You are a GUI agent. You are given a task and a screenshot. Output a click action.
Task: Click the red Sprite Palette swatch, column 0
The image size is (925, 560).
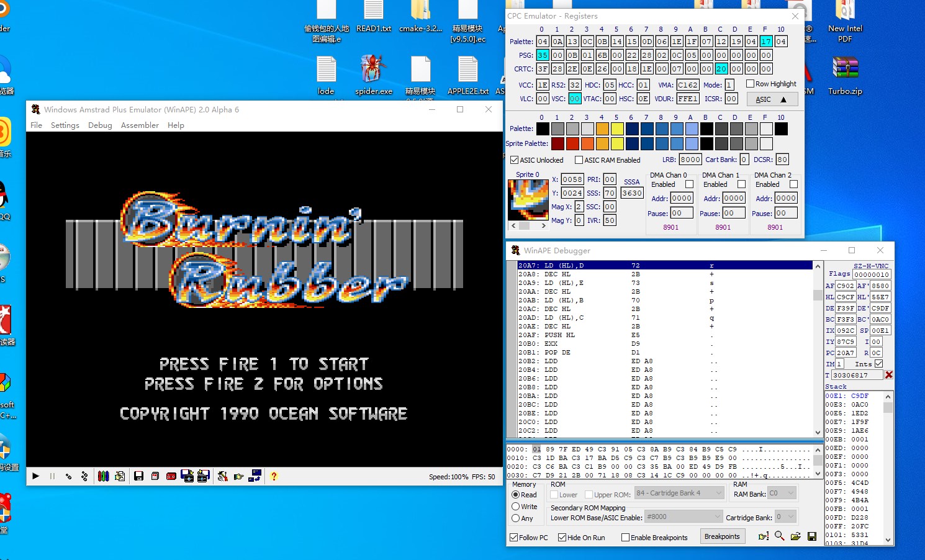[557, 143]
